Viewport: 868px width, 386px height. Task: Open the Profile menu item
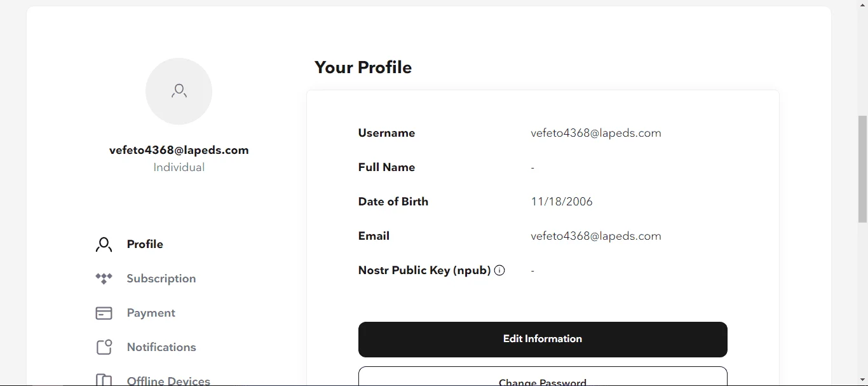pos(145,244)
